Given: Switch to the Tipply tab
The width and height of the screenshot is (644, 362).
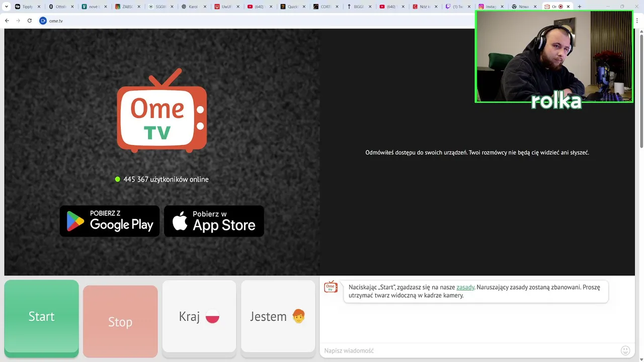Looking at the screenshot, I should tap(27, 7).
